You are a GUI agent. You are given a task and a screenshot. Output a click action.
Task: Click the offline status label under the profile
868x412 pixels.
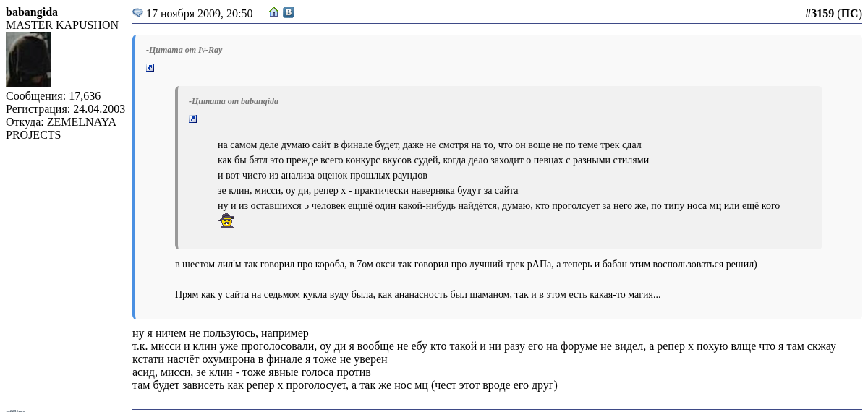coord(15,410)
